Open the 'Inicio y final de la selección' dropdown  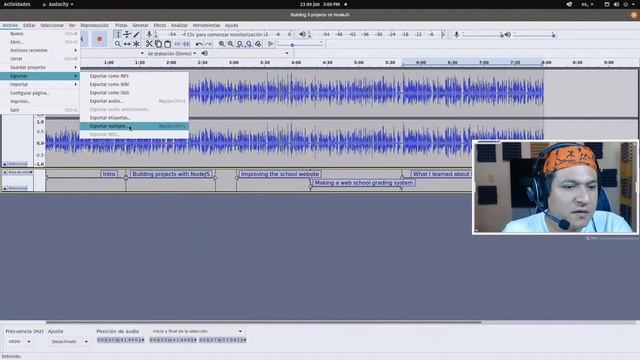click(197, 331)
